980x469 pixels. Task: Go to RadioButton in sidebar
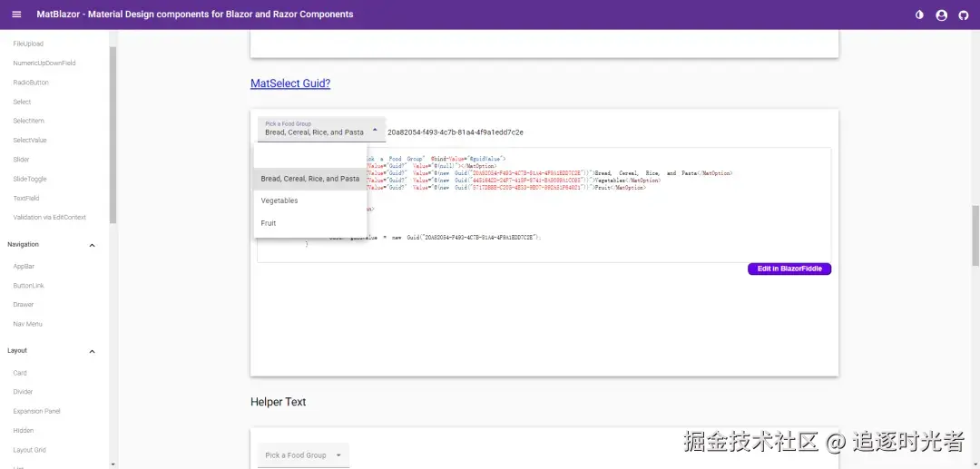click(31, 83)
